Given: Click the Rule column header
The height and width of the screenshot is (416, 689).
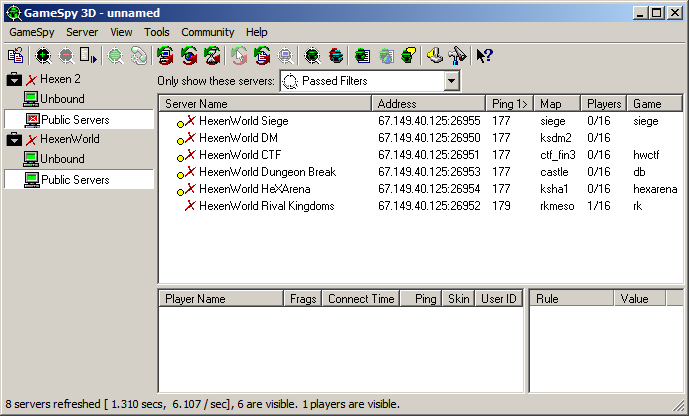Looking at the screenshot, I should 571,299.
